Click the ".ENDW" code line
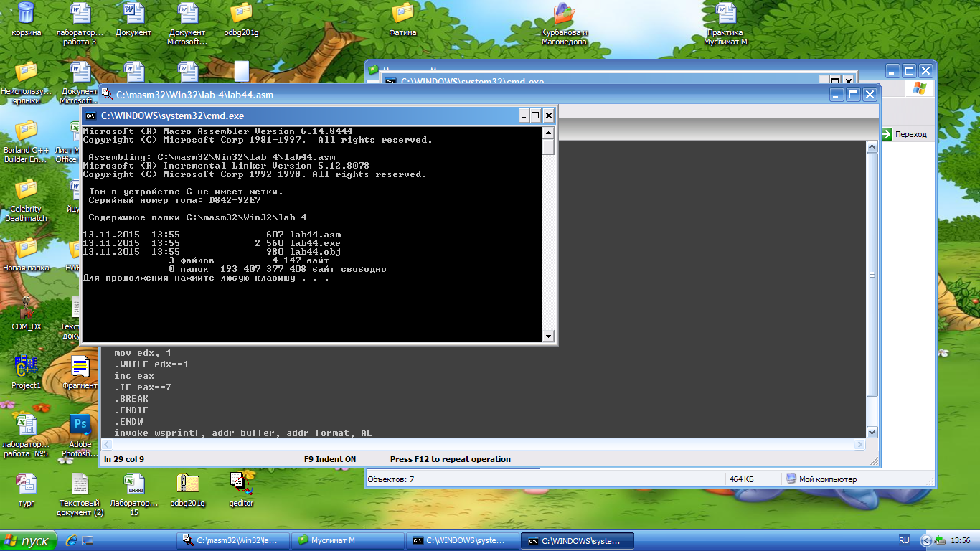The height and width of the screenshot is (551, 980). pyautogui.click(x=128, y=422)
